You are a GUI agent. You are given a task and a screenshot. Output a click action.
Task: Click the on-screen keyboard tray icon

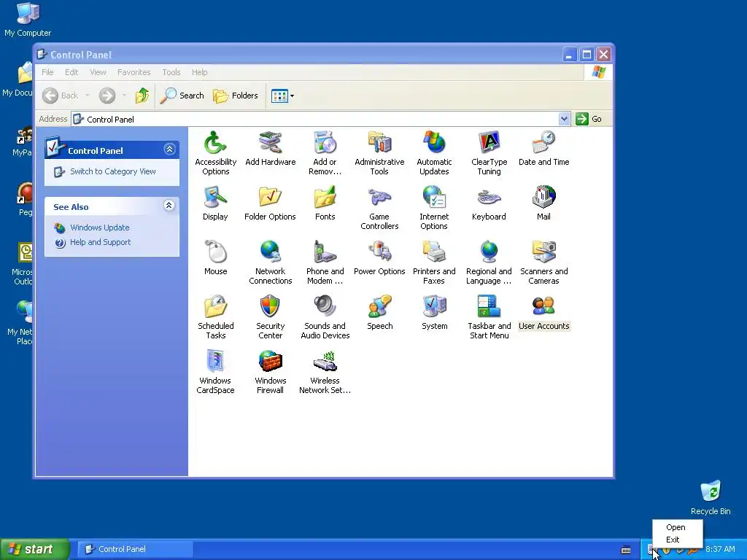(x=626, y=550)
